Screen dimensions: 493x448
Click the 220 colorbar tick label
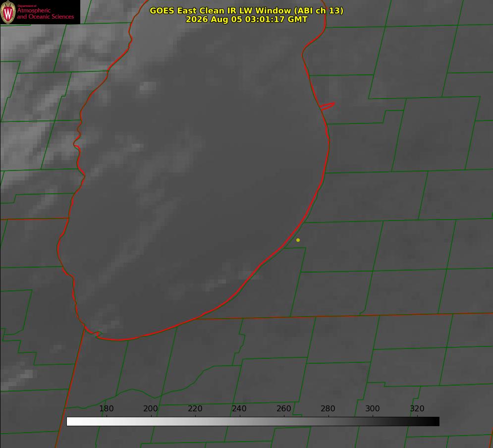[195, 408]
